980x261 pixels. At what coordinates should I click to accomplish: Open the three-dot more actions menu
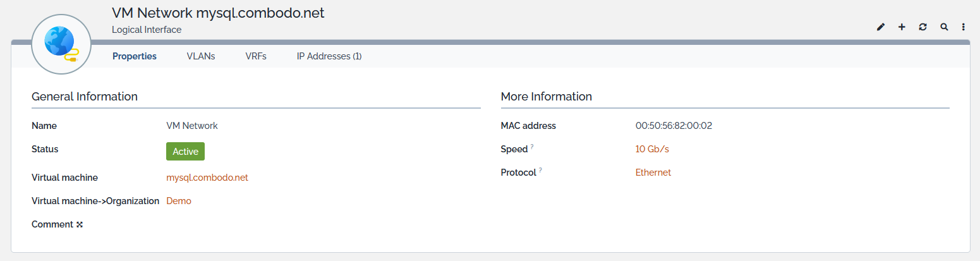coord(964,27)
